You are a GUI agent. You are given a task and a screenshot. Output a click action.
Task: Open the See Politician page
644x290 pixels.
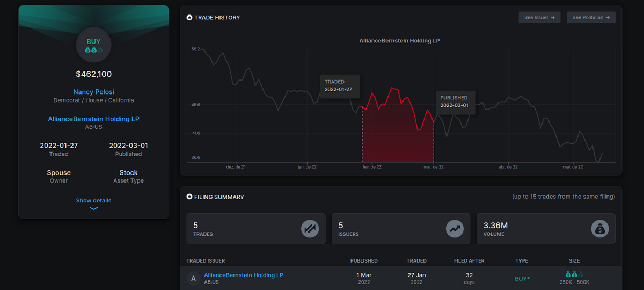[591, 18]
